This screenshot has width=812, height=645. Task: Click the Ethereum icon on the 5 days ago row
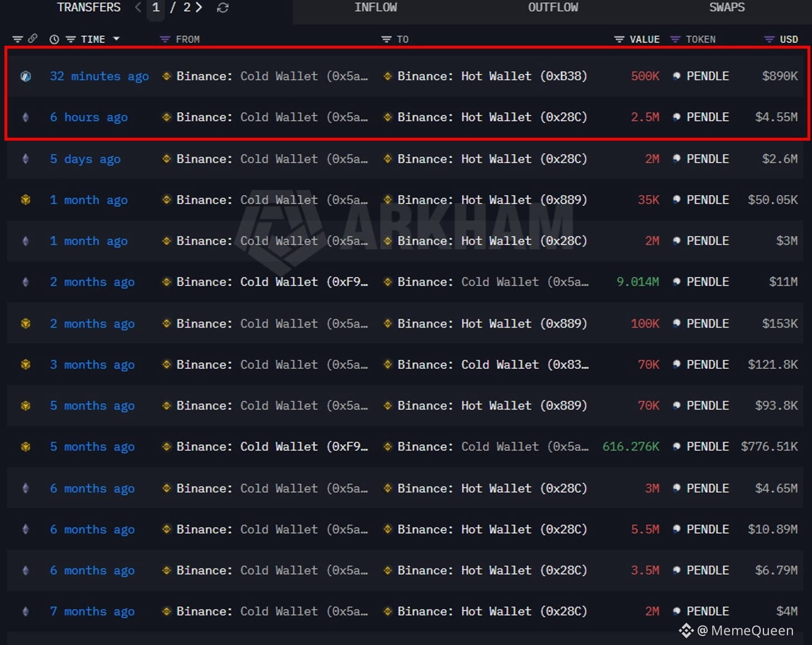point(26,158)
